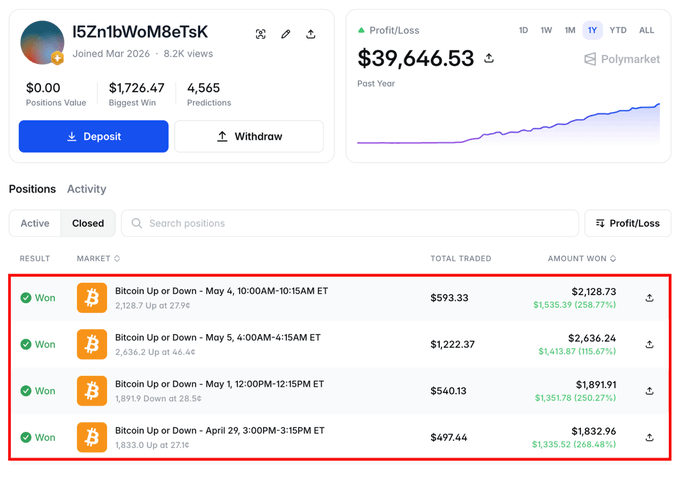Open Bitcoin Up or Down May 5 market
This screenshot has width=680, height=478.
218,337
